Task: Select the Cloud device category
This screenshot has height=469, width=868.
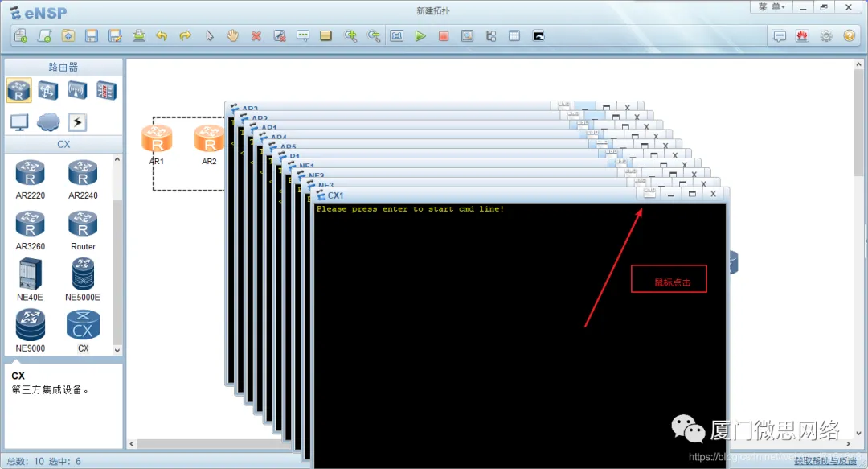Action: click(48, 122)
